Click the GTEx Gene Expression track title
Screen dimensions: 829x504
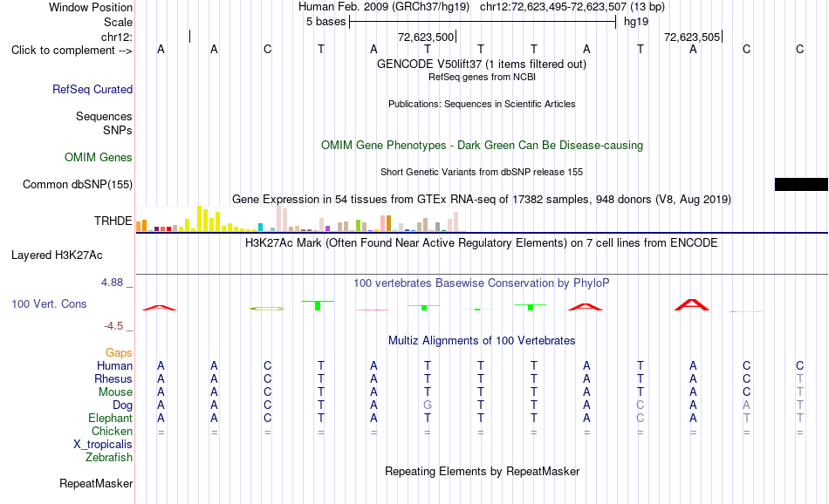pos(482,199)
